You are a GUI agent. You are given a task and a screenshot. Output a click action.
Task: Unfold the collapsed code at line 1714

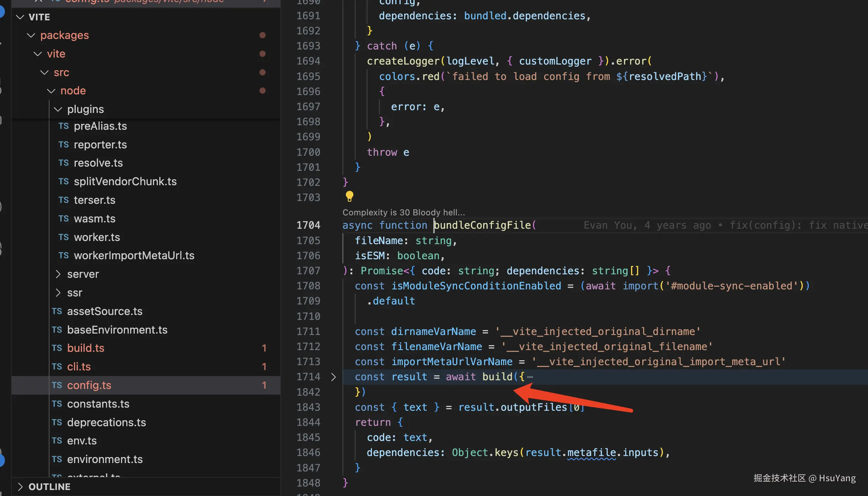click(333, 377)
